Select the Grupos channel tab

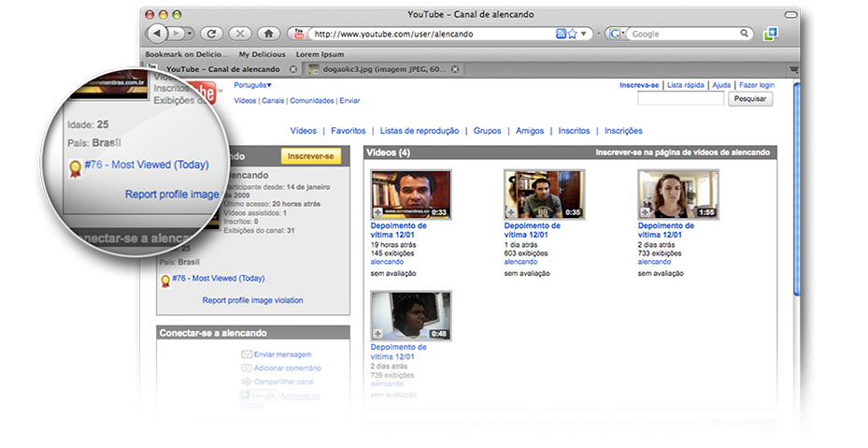click(487, 131)
